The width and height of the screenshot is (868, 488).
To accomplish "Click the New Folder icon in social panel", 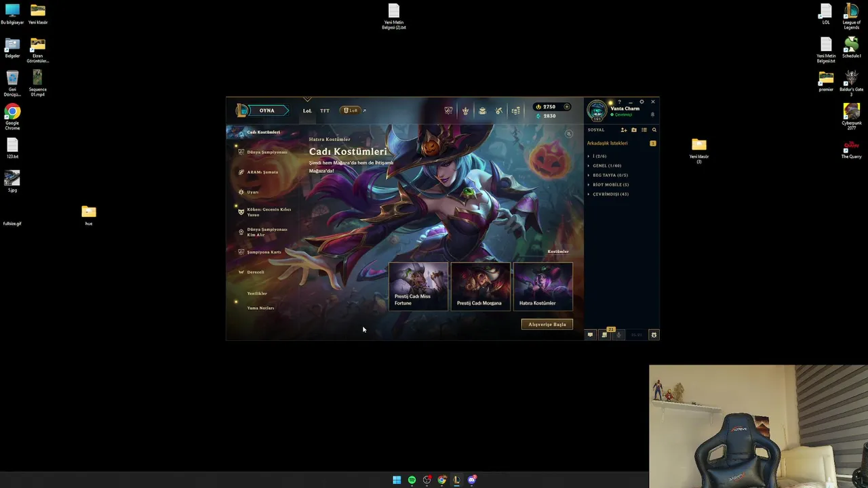I will click(634, 129).
